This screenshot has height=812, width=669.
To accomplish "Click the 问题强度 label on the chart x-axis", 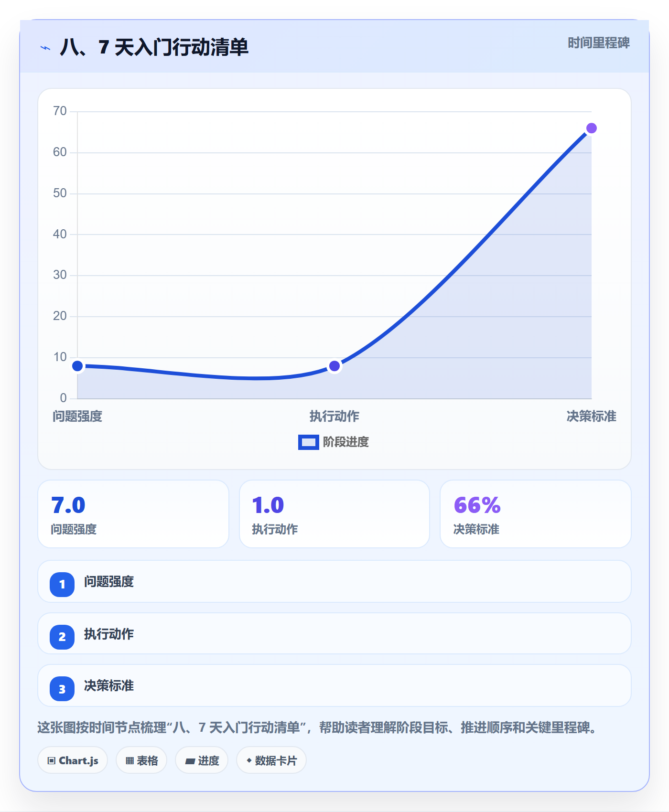I will pyautogui.click(x=77, y=417).
